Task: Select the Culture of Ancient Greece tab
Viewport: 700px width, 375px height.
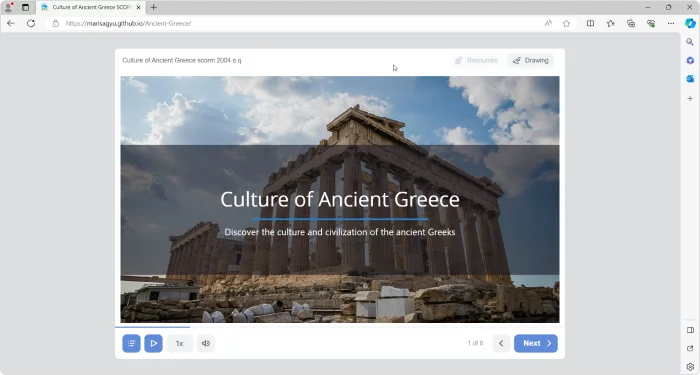Action: (91, 7)
